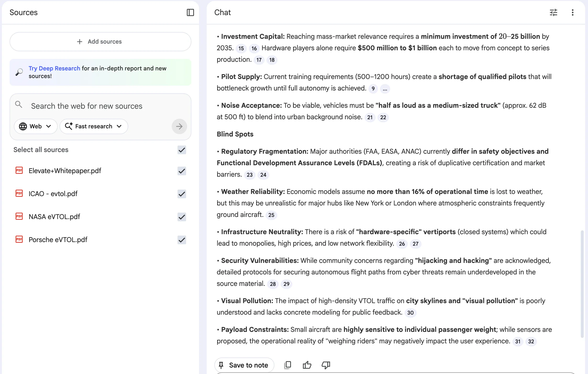Open chat settings via sliders icon
Viewport: 588px width, 374px height.
553,12
